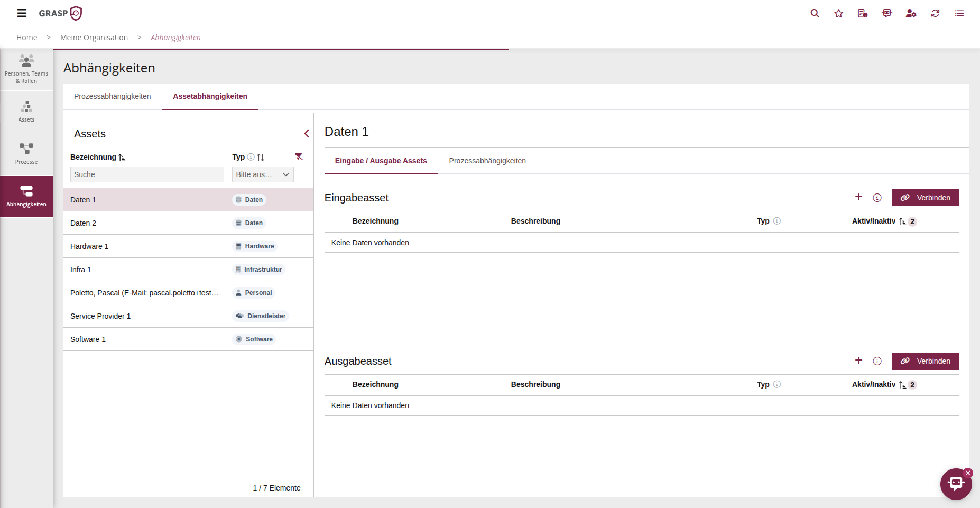The image size is (980, 508).
Task: Open chatbot assistant button
Action: point(955,484)
